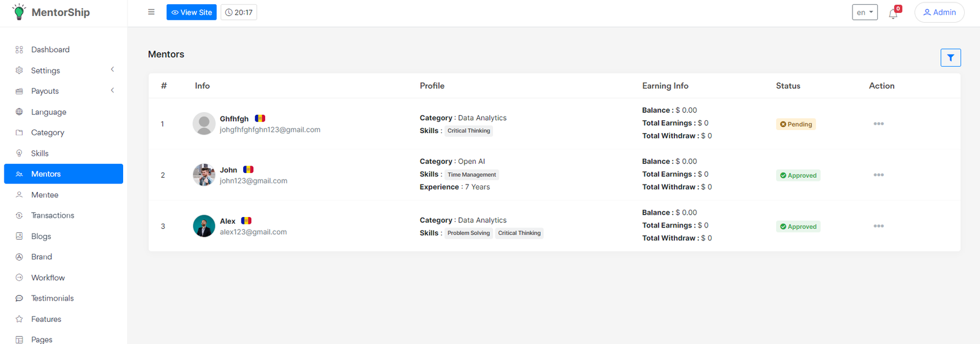Open three-dot actions for Alex
Viewport: 980px width, 344px height.
[x=878, y=226]
